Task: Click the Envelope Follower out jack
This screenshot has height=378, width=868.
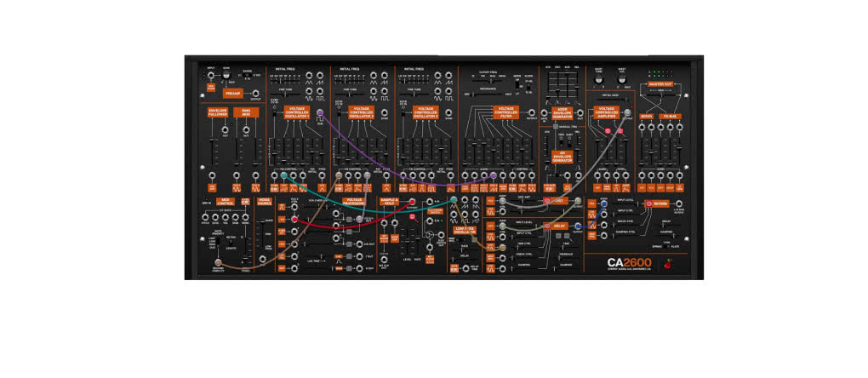Action: click(x=225, y=129)
